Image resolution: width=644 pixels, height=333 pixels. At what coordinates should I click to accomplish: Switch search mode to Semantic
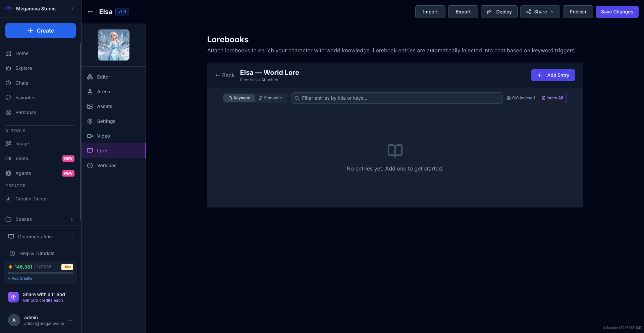[x=270, y=98]
